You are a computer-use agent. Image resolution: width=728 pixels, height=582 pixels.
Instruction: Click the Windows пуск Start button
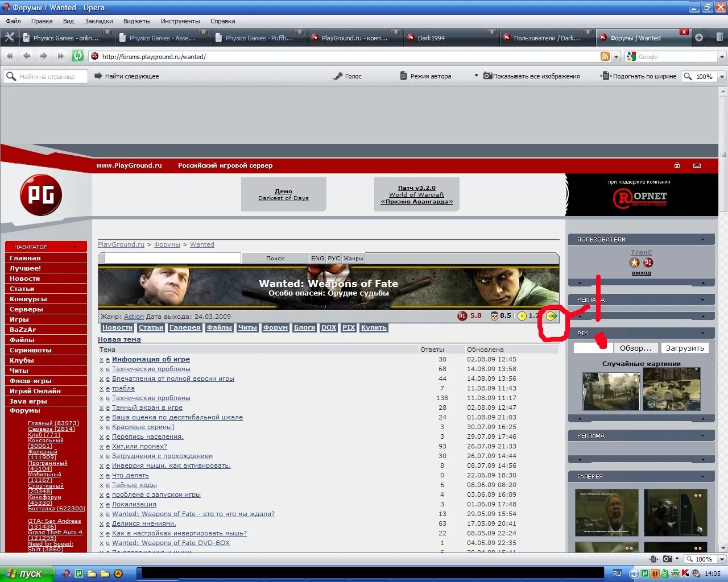[26, 573]
